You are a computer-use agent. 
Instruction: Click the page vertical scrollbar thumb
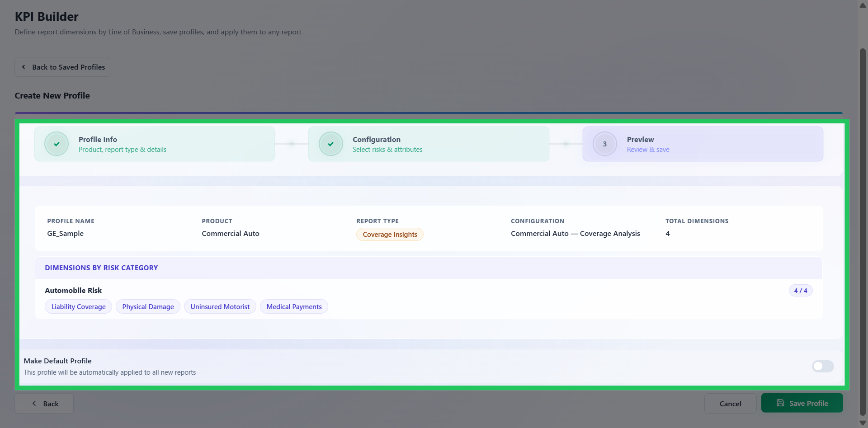pyautogui.click(x=863, y=231)
